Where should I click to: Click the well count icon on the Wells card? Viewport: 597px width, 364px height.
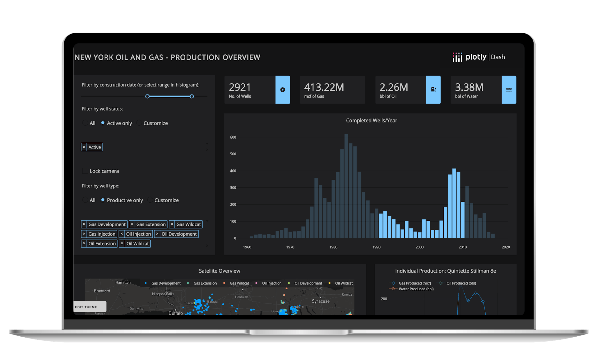(282, 90)
